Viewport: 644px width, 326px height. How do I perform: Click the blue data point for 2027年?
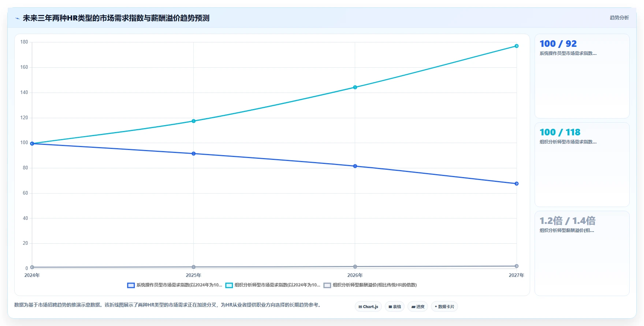[x=517, y=184]
